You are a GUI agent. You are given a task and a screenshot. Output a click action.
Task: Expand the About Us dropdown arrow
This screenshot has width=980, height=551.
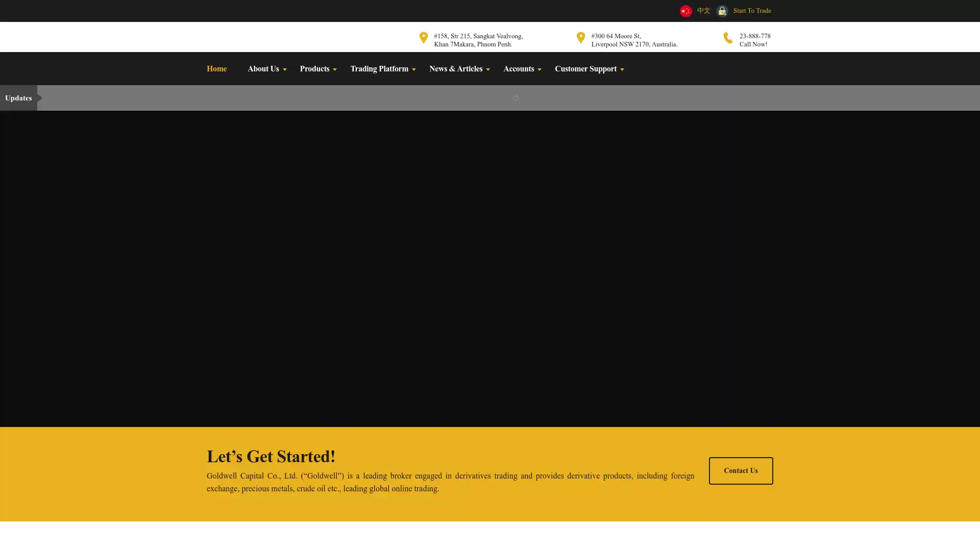click(285, 69)
